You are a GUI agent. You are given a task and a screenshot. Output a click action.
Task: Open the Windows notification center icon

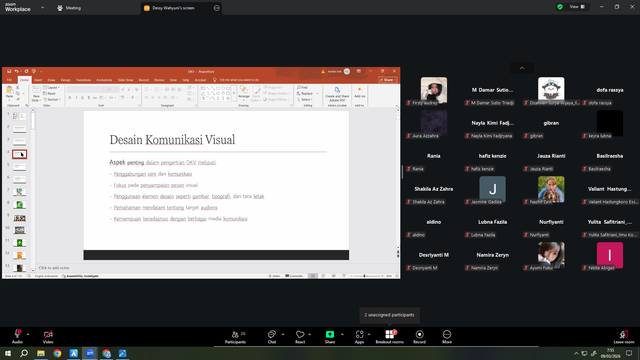(629, 353)
